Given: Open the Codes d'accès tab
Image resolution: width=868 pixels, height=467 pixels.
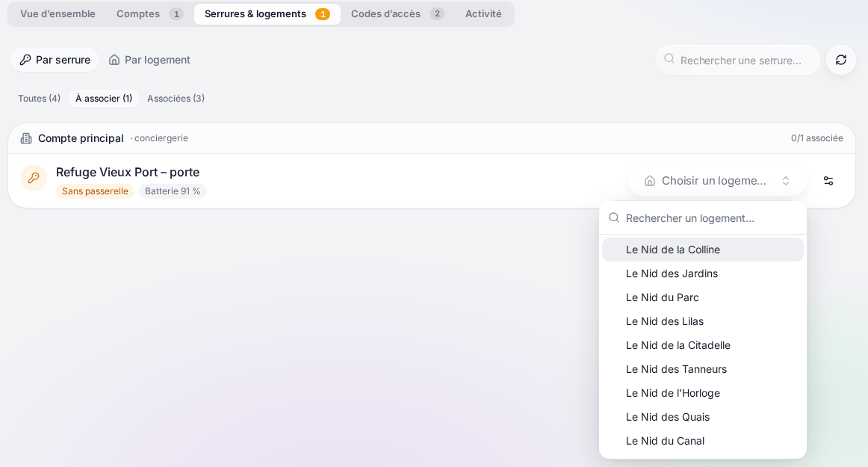Looking at the screenshot, I should (397, 14).
